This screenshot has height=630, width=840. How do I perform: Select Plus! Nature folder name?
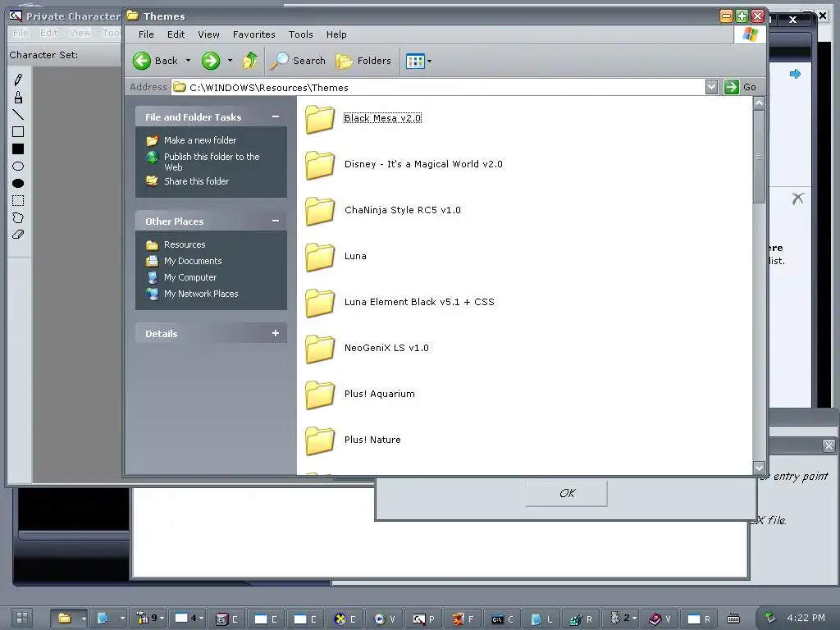[372, 440]
